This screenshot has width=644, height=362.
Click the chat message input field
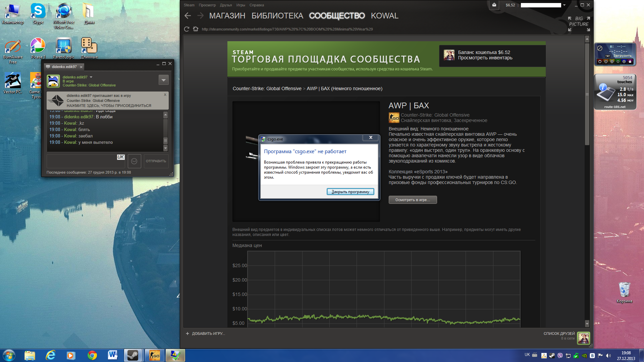[x=86, y=162]
